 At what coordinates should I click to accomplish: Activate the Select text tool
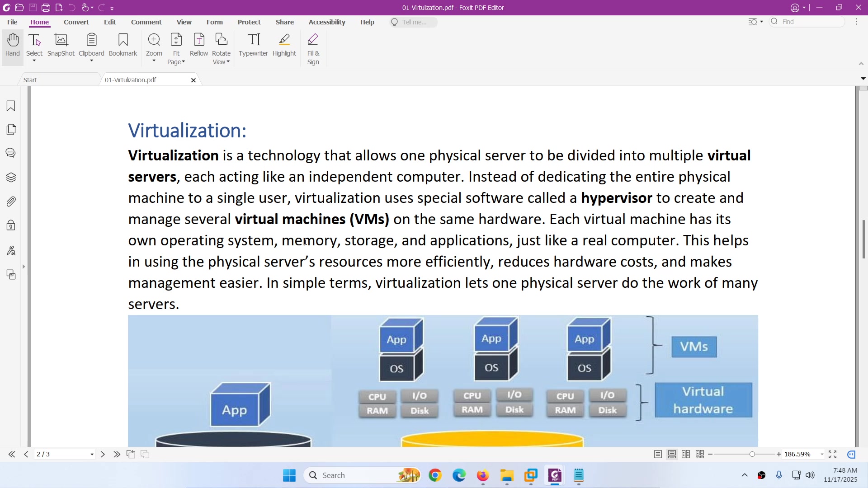(34, 45)
